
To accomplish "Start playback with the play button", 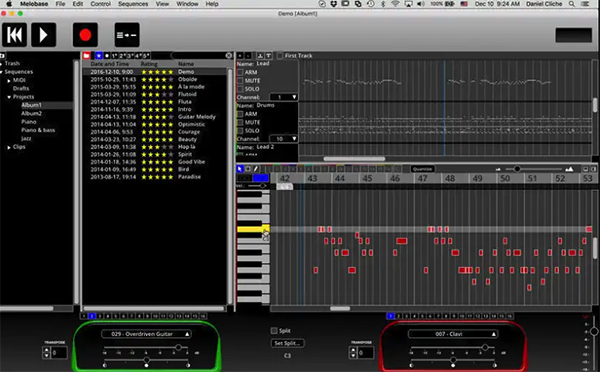I will pos(43,35).
